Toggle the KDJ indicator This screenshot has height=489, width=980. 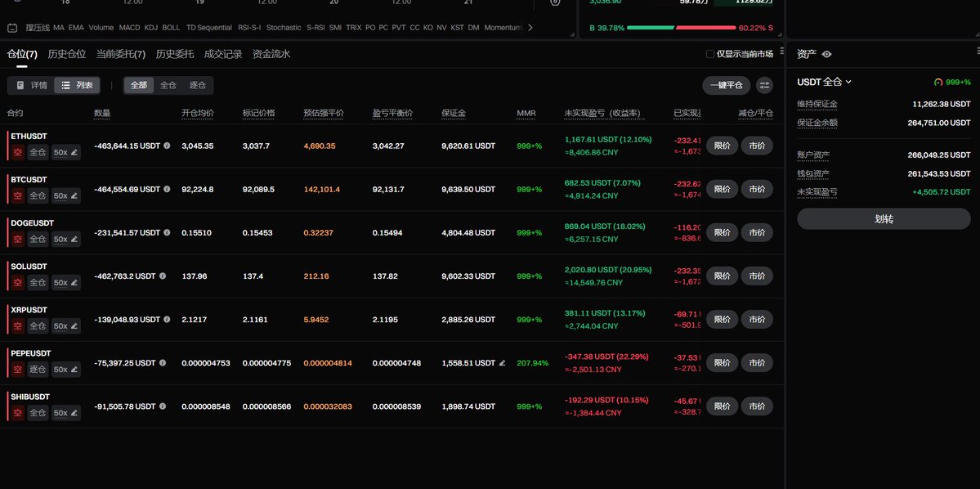click(x=151, y=28)
